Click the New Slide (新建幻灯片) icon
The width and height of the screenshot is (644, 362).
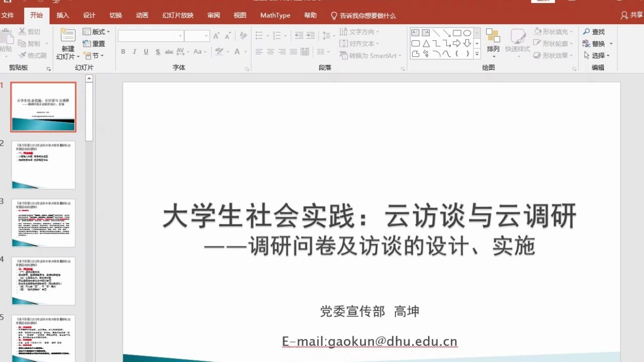click(x=67, y=36)
